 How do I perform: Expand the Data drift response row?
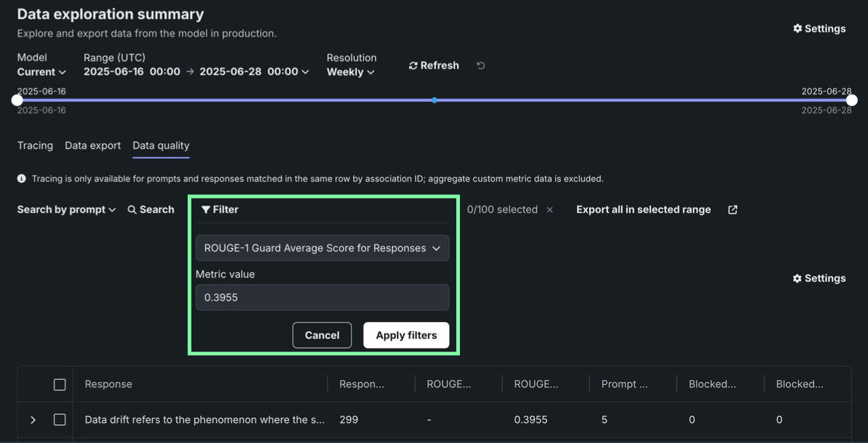click(x=33, y=420)
